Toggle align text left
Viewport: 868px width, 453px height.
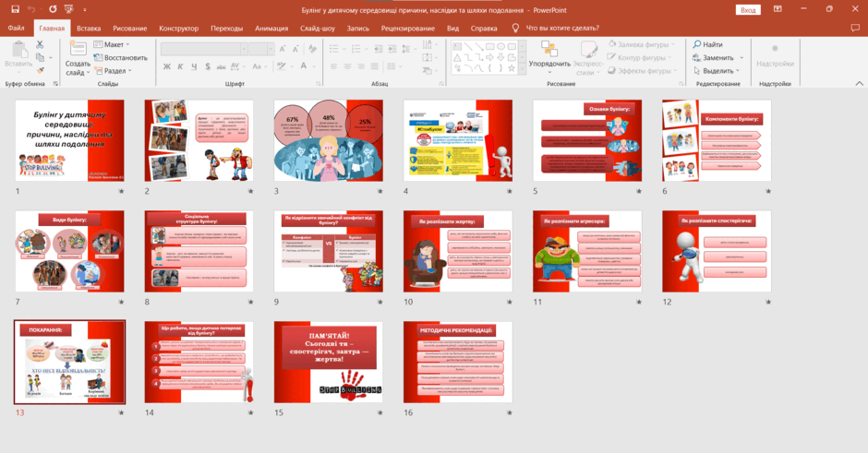coord(333,66)
